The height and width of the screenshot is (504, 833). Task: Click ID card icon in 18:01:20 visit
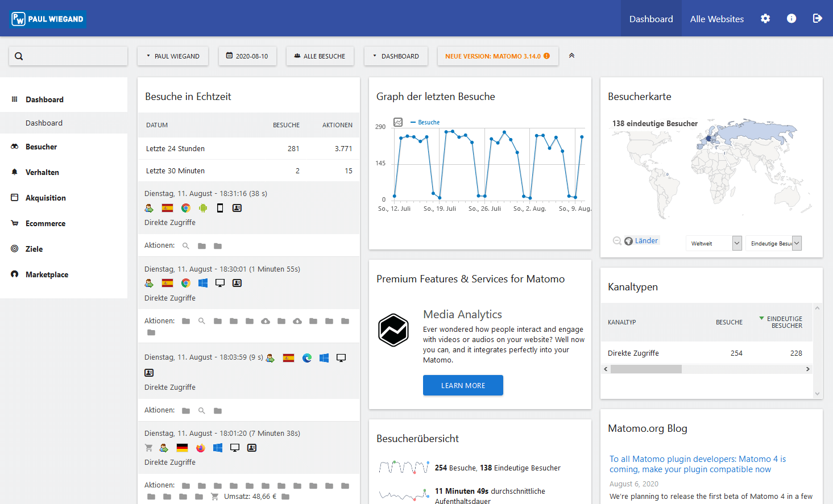(252, 448)
